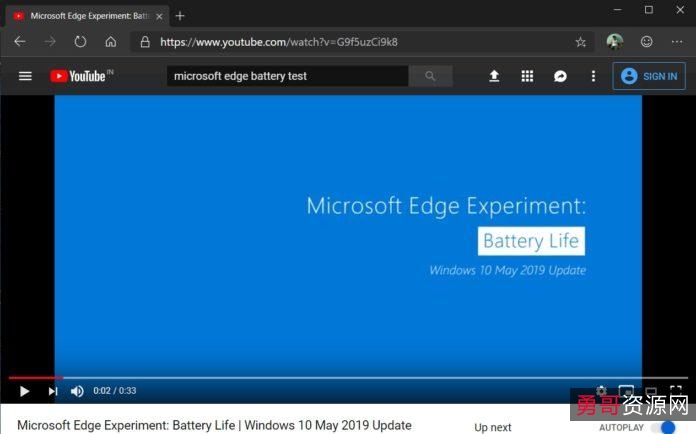Sign in with the SIGN IN button
This screenshot has height=434, width=696.
point(649,76)
